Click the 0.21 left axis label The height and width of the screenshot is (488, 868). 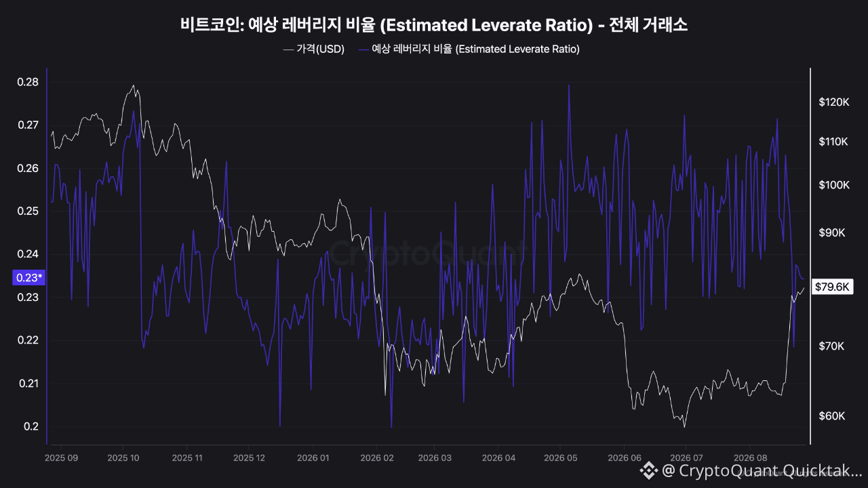point(28,384)
